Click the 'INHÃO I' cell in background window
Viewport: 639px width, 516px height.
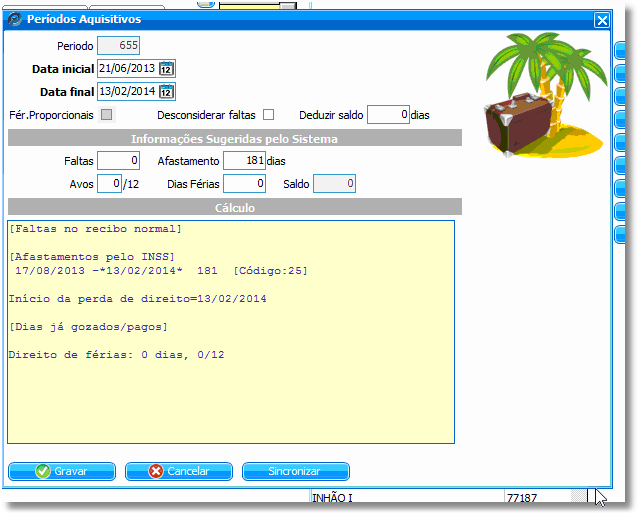tap(332, 497)
